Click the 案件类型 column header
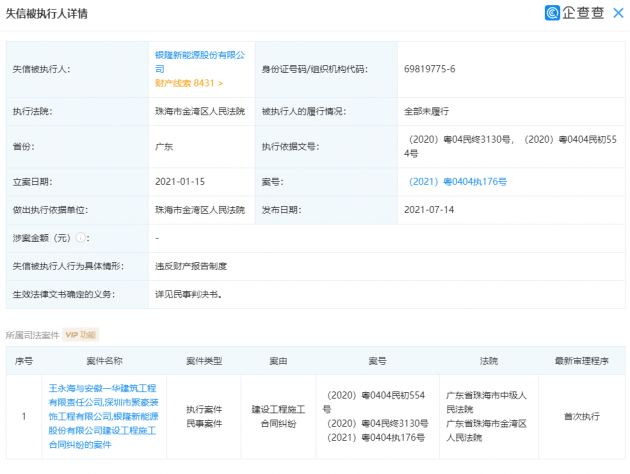630x474 pixels. [x=204, y=361]
